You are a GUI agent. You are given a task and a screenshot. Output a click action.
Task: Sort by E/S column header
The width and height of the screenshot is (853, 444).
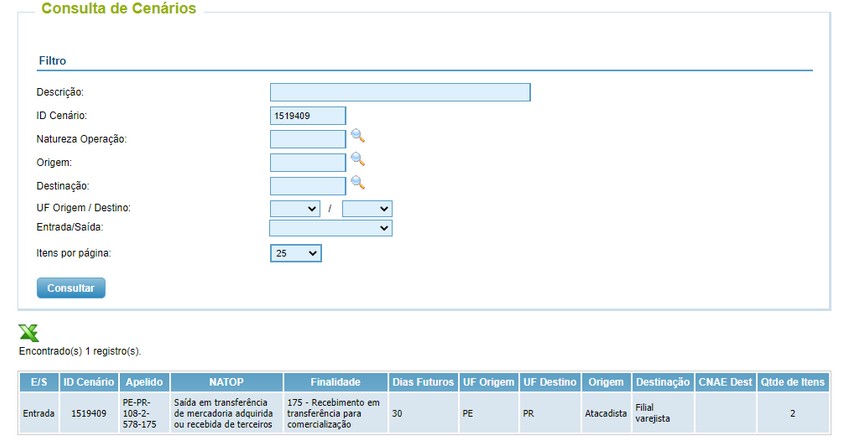tap(39, 382)
